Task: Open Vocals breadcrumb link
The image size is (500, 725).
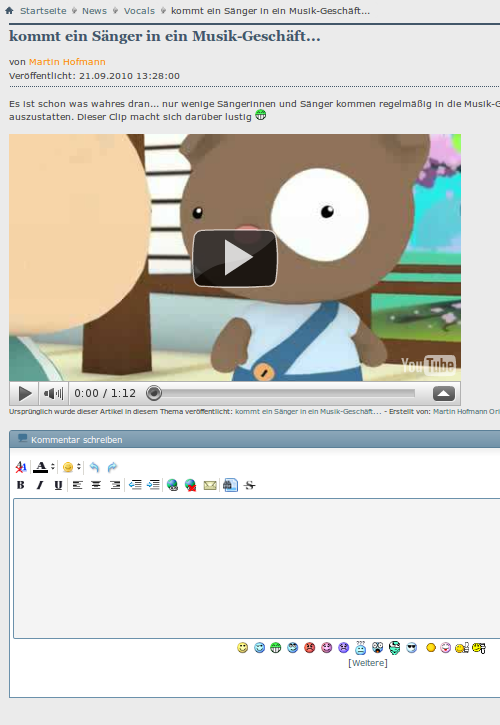Action: pos(139,11)
